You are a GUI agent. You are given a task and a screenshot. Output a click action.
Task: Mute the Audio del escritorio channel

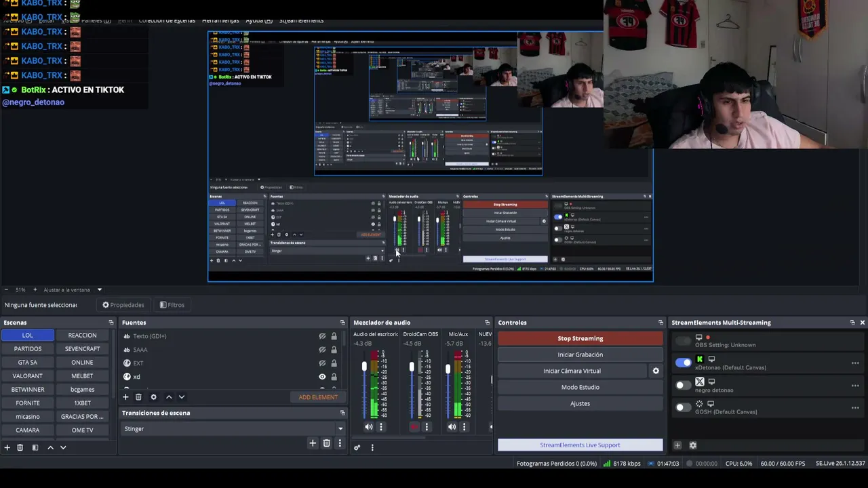click(x=368, y=427)
